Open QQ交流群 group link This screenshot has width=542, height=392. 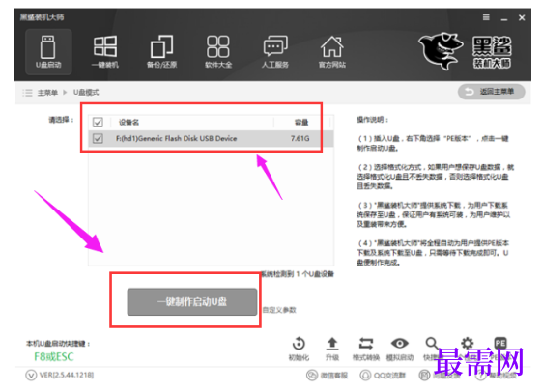point(383,375)
